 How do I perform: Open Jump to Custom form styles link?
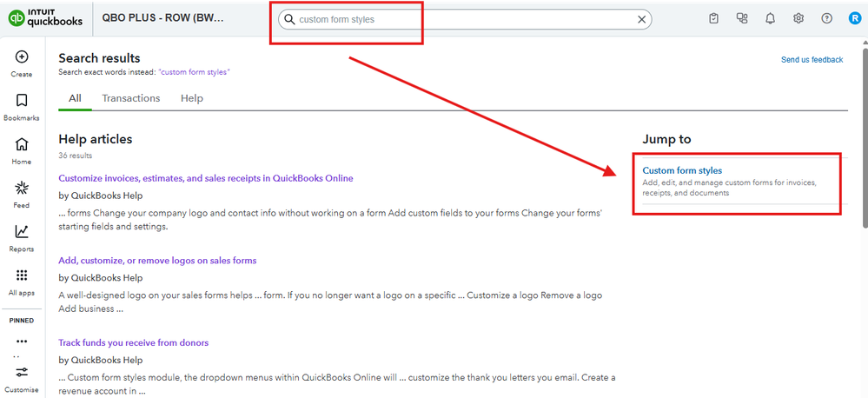[682, 170]
